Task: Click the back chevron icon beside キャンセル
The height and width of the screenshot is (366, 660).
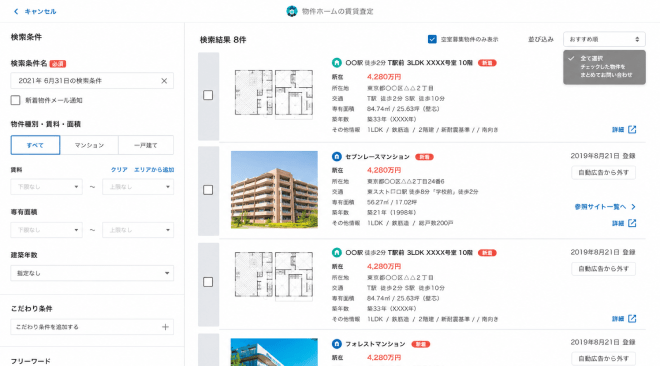Action: (16, 11)
